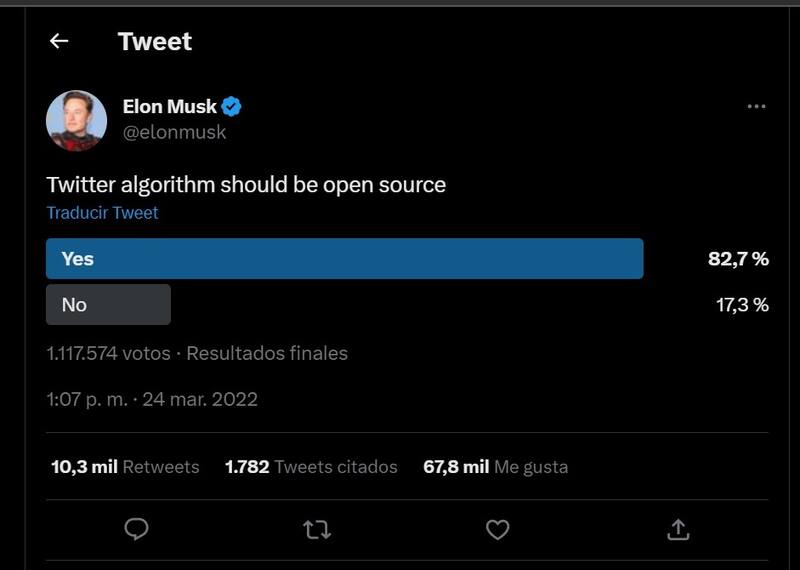Open the three-dot more options menu
The width and height of the screenshot is (800, 570).
(756, 107)
